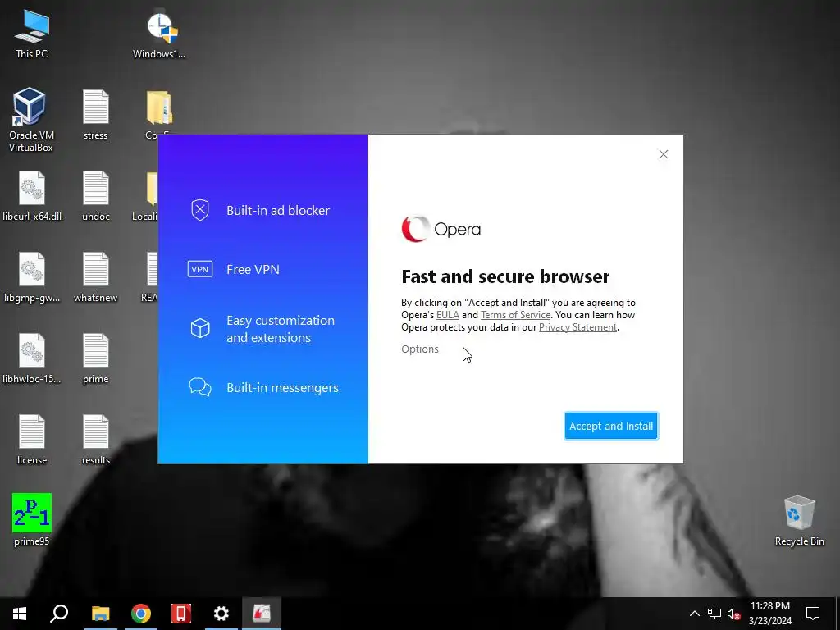Select the This PC desktop icon
Viewport: 840px width, 630px height.
coord(32,34)
